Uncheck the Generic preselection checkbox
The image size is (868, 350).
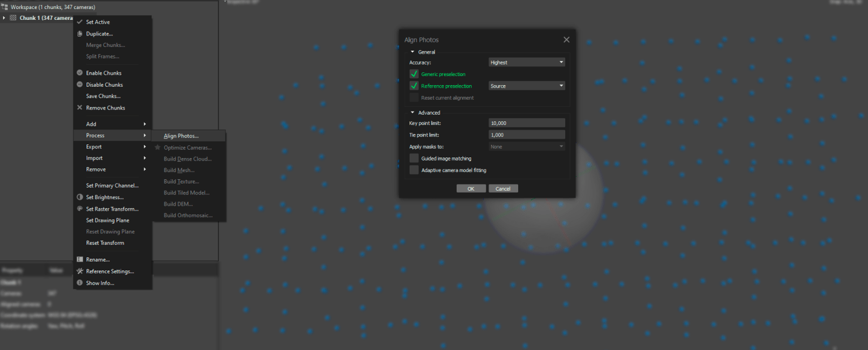[414, 74]
